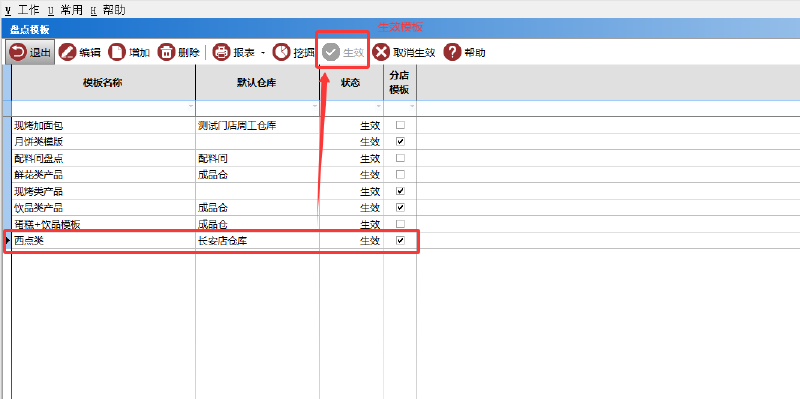
Task: Click the 生效 status cell of 现烤类产品
Action: [352, 191]
